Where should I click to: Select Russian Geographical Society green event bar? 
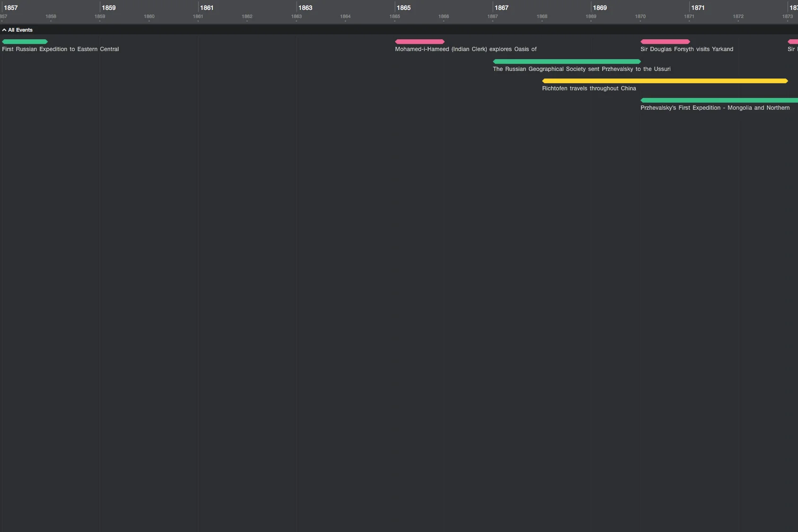click(567, 61)
